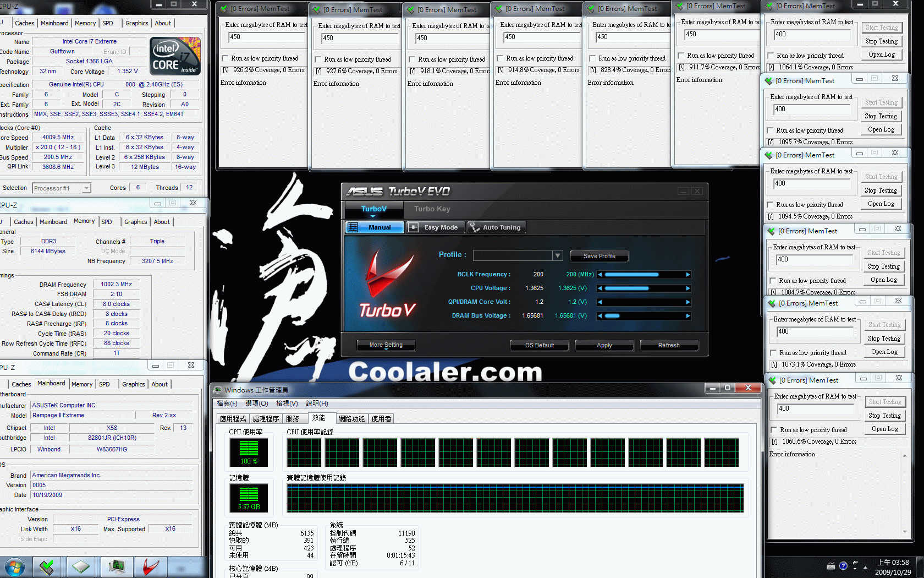Click RAM megabytes field in 1060.6% MemTest
924x578 pixels.
pos(815,409)
